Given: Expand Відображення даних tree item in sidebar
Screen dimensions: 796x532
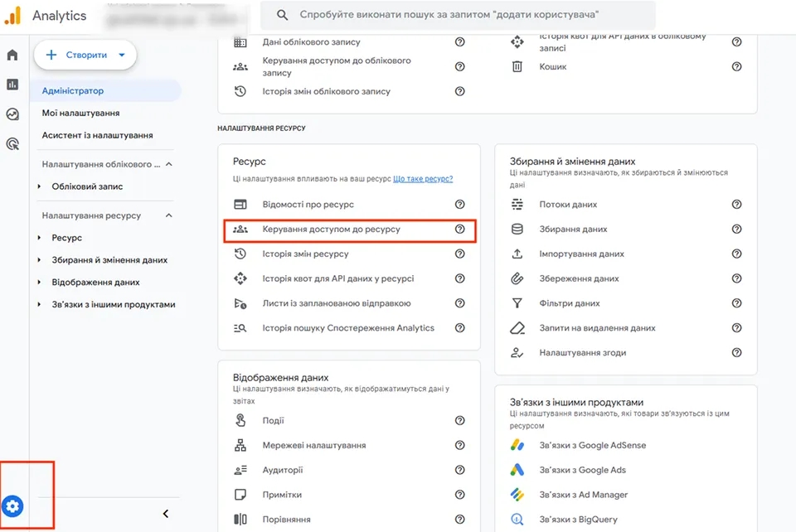Looking at the screenshot, I should pyautogui.click(x=39, y=283).
